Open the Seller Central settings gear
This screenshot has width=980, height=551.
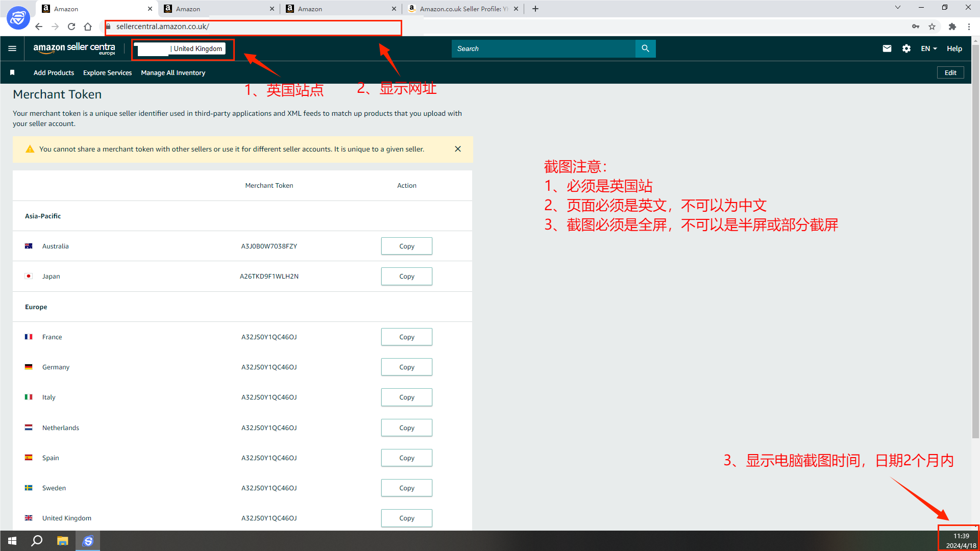click(x=906, y=48)
